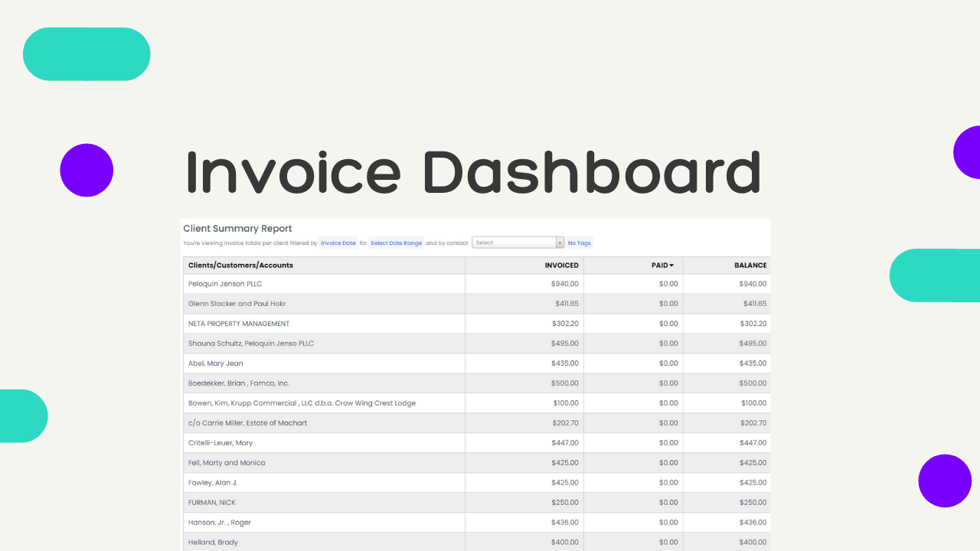The width and height of the screenshot is (980, 551).
Task: Choose Select Date Range filter
Action: pos(396,243)
